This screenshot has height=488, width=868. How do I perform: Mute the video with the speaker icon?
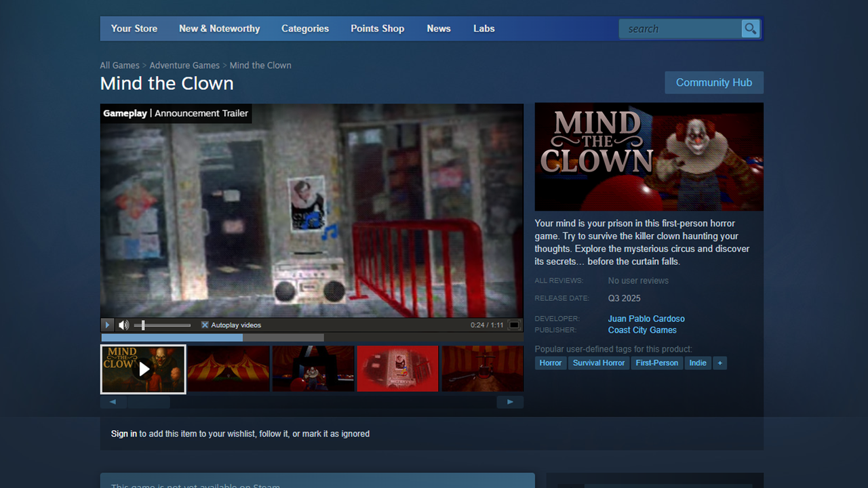[x=123, y=325]
